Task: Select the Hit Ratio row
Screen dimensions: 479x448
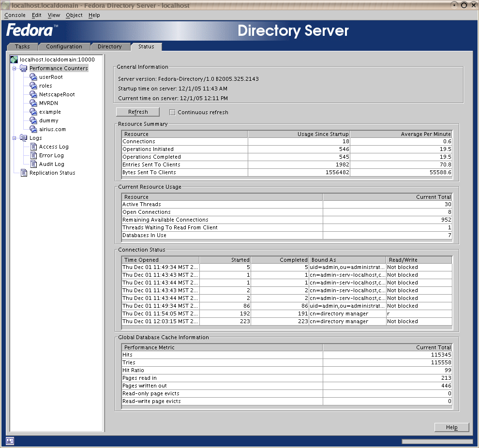Action: point(286,370)
